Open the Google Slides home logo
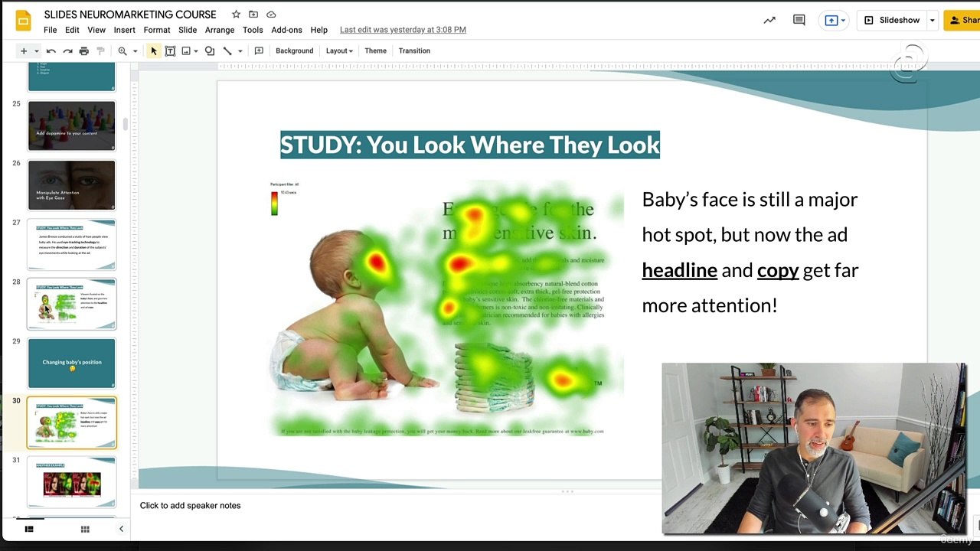Screen dimensions: 980x551 click(23, 21)
